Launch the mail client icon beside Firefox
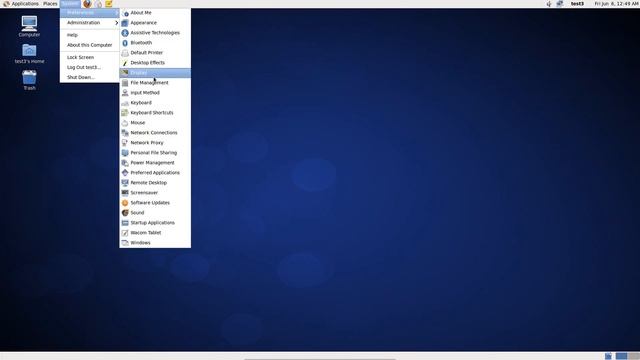The image size is (640, 360). pos(98,4)
